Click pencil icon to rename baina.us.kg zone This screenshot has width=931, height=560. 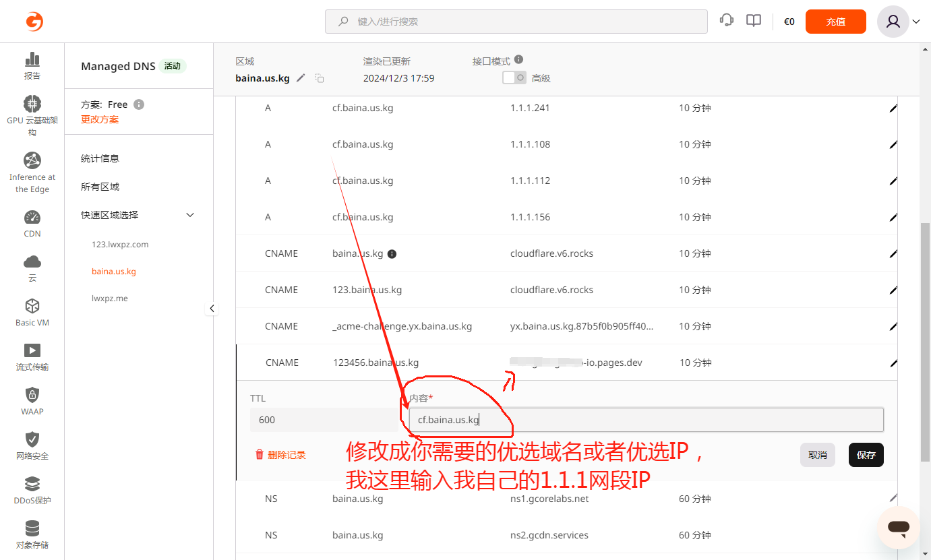point(301,78)
